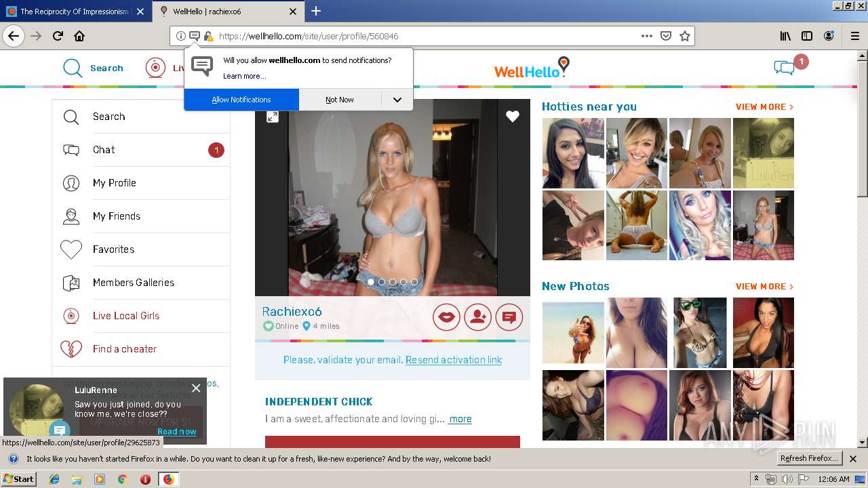Viewport: 868px width, 488px height.
Task: Open the sunglasses photo in New Photos
Action: click(x=700, y=333)
